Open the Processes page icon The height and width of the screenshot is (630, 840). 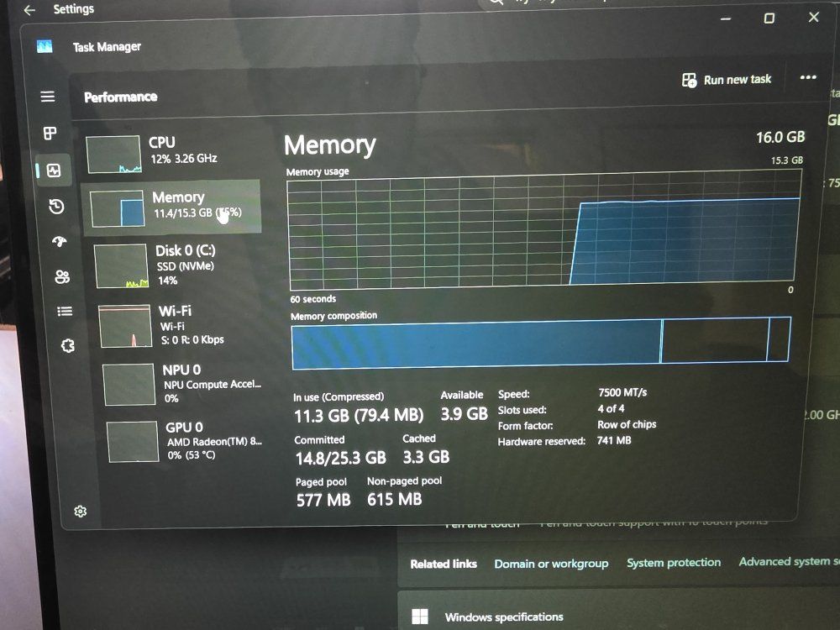[50, 133]
